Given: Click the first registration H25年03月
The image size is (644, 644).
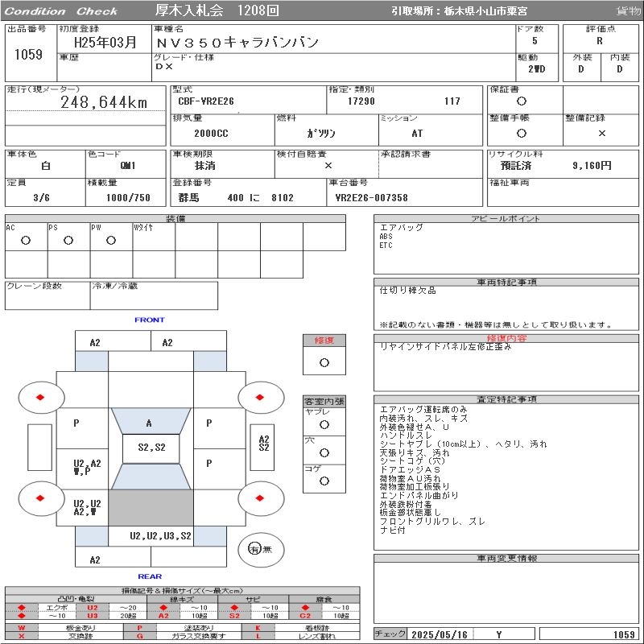Looking at the screenshot, I should point(105,42).
